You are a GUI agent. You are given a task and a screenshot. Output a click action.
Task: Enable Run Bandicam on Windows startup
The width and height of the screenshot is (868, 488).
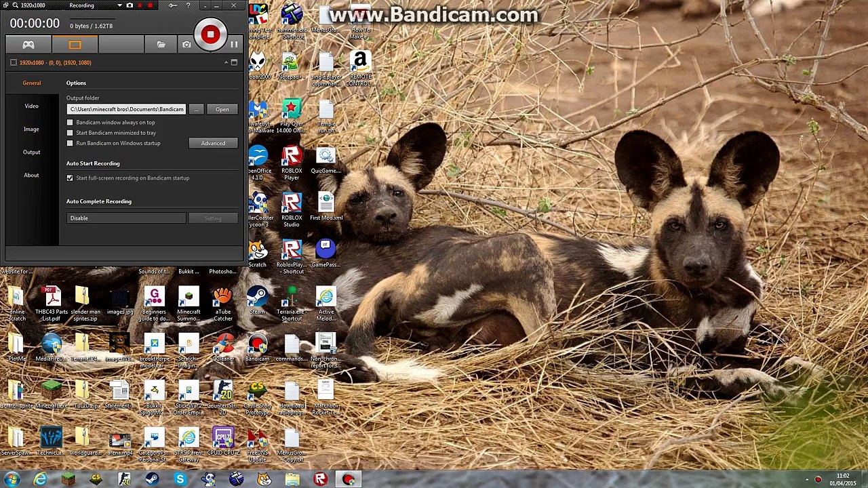70,143
